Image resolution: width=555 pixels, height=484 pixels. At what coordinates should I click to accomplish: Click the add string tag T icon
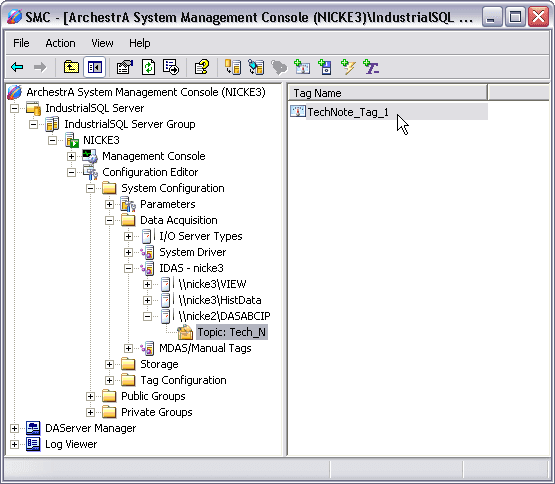pyautogui.click(x=371, y=67)
